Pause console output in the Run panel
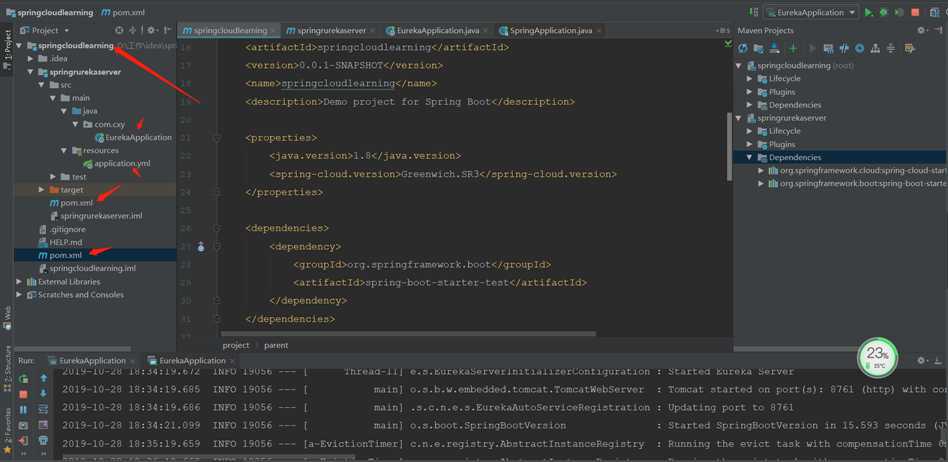The height and width of the screenshot is (462, 948). pos(24,410)
